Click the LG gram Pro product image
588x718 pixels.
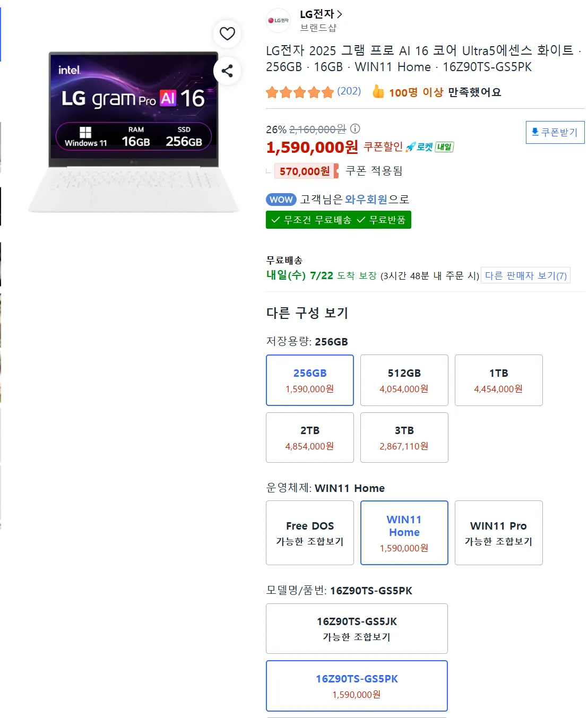click(133, 132)
